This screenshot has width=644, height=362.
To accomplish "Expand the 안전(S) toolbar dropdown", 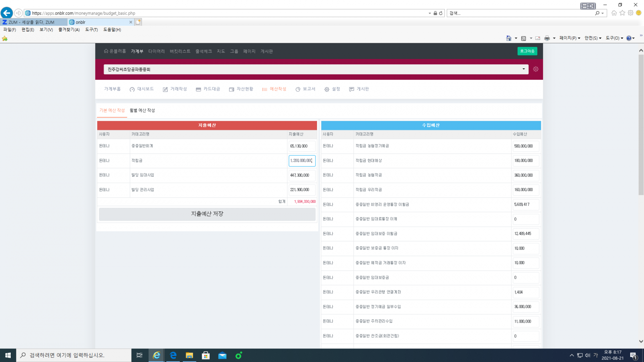I will (x=592, y=38).
